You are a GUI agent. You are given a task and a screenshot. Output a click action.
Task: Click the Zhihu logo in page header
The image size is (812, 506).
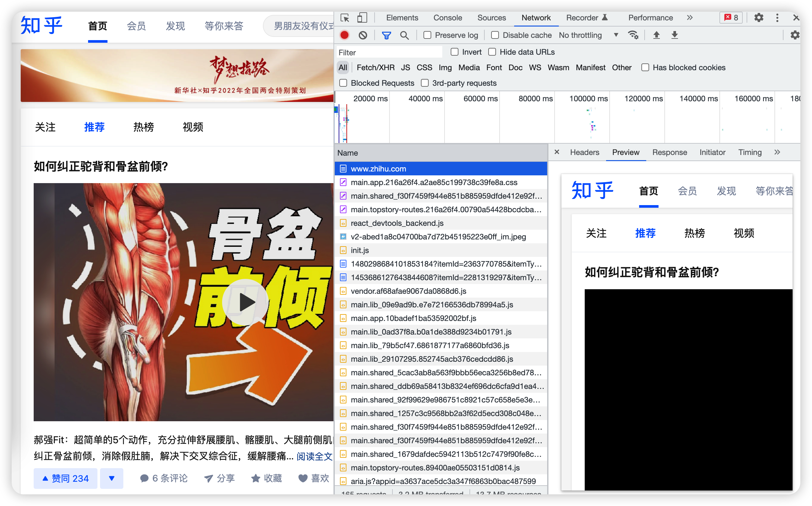41,26
